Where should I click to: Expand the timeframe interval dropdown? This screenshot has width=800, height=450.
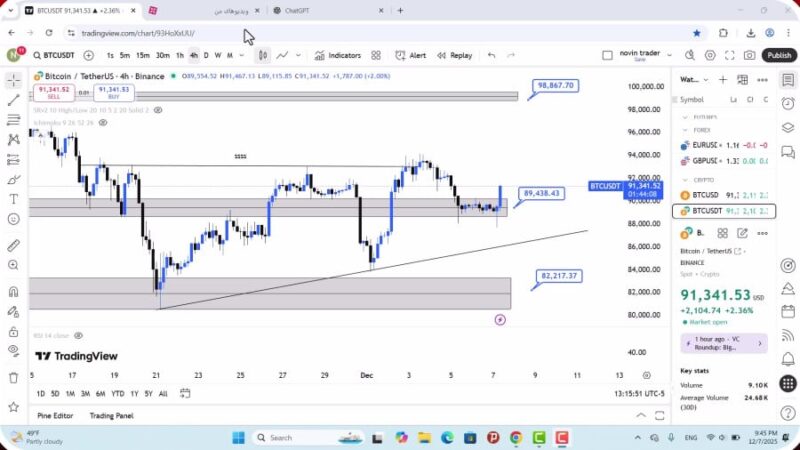[x=242, y=56]
